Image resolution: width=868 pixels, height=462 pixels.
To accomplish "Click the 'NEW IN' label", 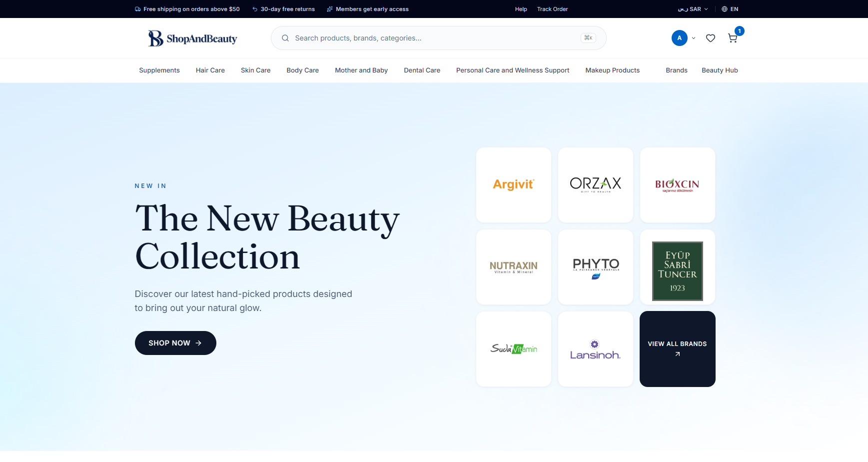I will click(150, 186).
